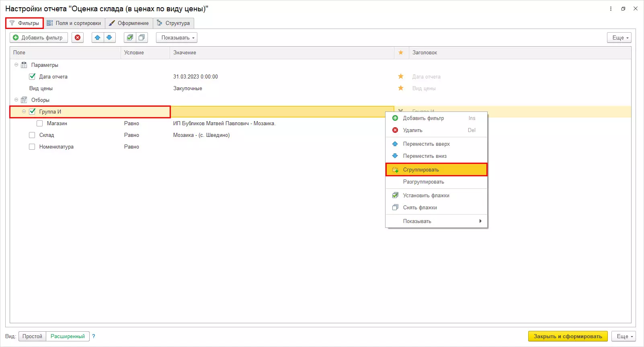Collapse the Параметры tree group
The width and height of the screenshot is (644, 347).
click(16, 65)
